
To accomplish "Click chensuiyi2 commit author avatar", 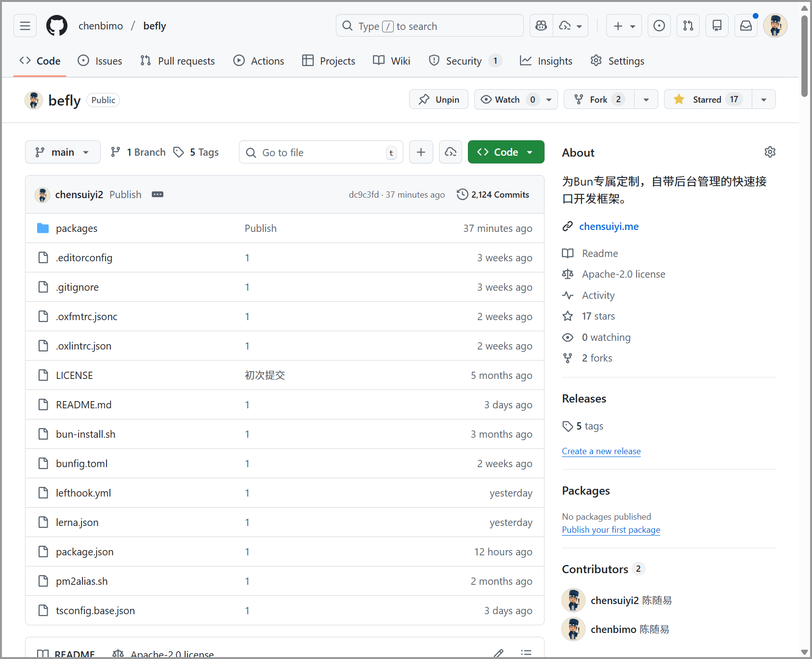I will [42, 195].
